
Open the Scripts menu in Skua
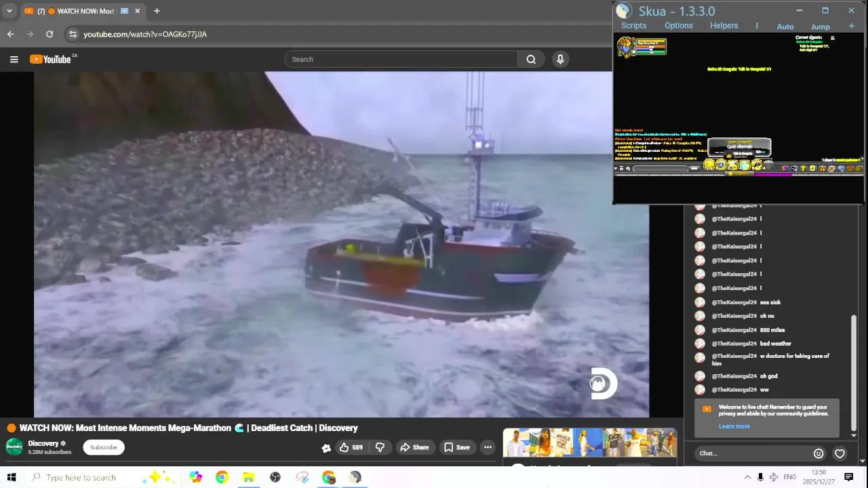pos(634,26)
